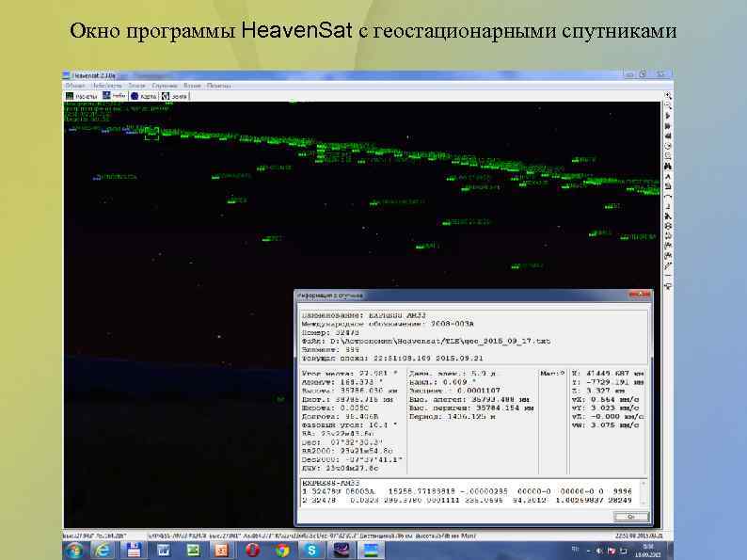Click the zoom-out magnifier tool
Screen dimensions: 747x560
click(x=668, y=105)
